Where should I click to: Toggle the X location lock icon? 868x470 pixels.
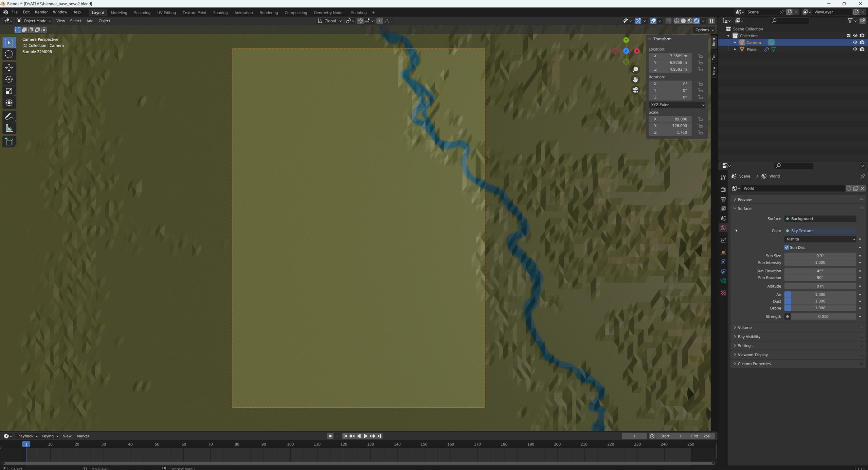(x=700, y=56)
